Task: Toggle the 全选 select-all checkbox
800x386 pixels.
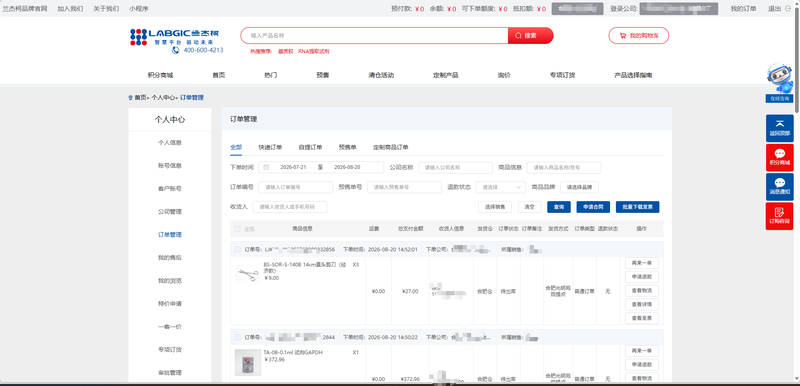Action: click(x=237, y=229)
